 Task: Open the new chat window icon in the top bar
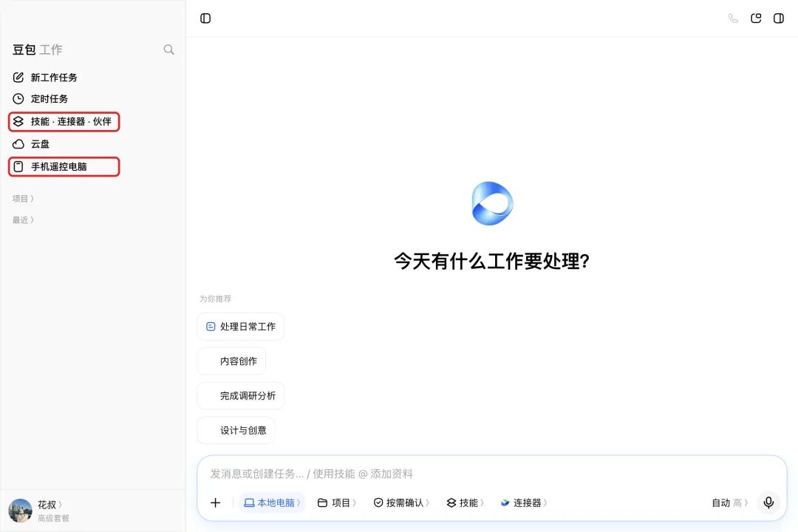point(756,18)
